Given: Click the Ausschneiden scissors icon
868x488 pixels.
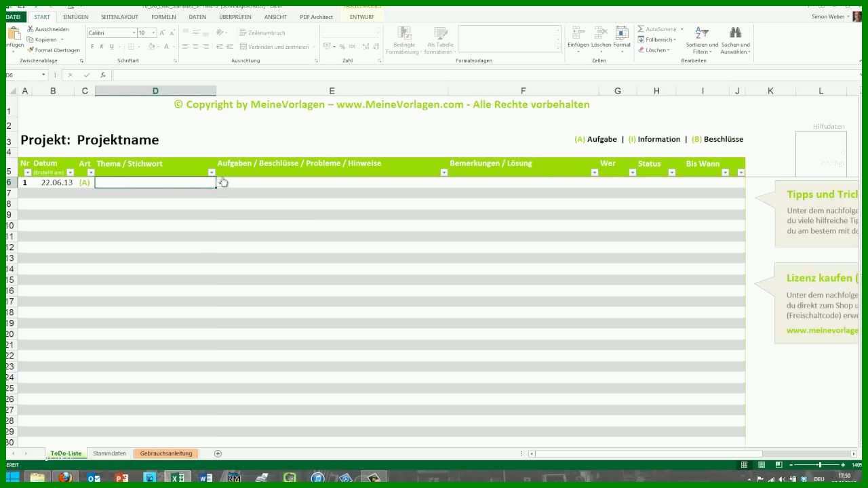Looking at the screenshot, I should pyautogui.click(x=31, y=29).
